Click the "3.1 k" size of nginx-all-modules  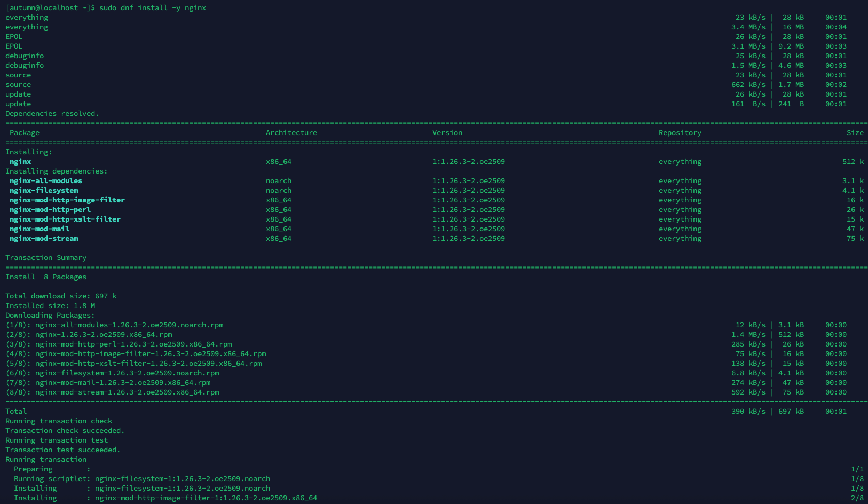pos(853,181)
